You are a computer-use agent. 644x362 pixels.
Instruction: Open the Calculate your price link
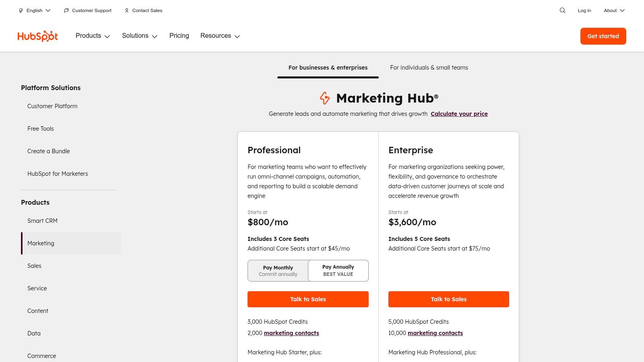tap(459, 114)
